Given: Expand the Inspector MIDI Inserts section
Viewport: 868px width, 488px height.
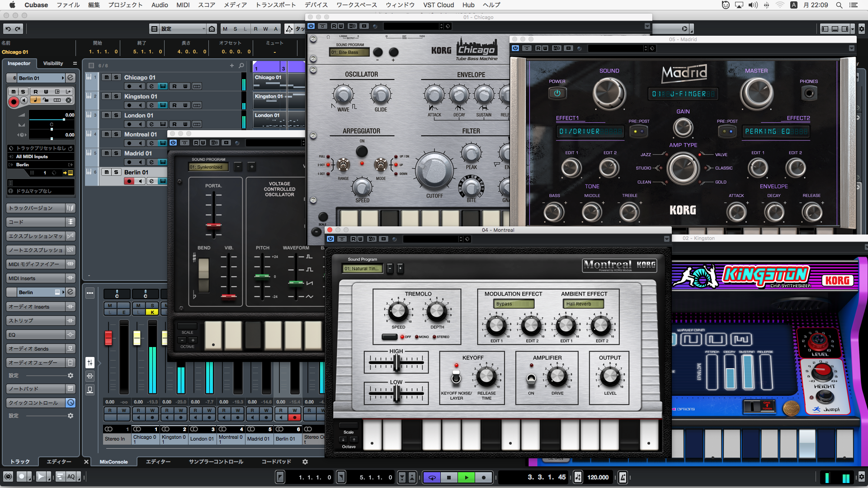Looking at the screenshot, I should (41, 278).
